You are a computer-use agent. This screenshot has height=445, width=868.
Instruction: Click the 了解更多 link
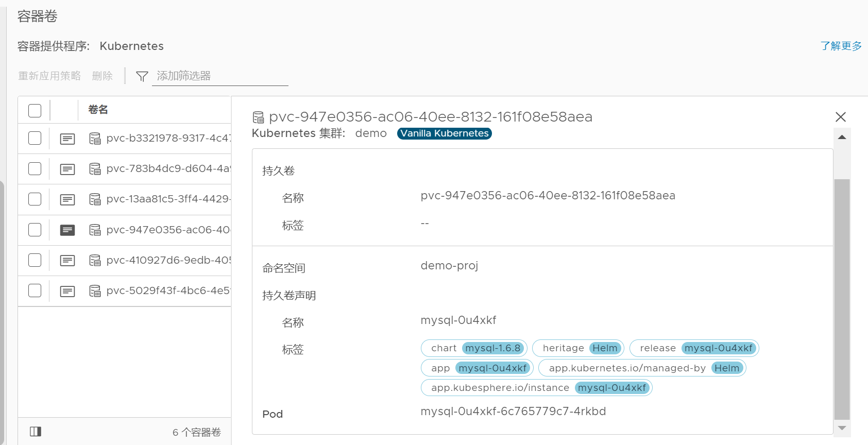coord(841,46)
